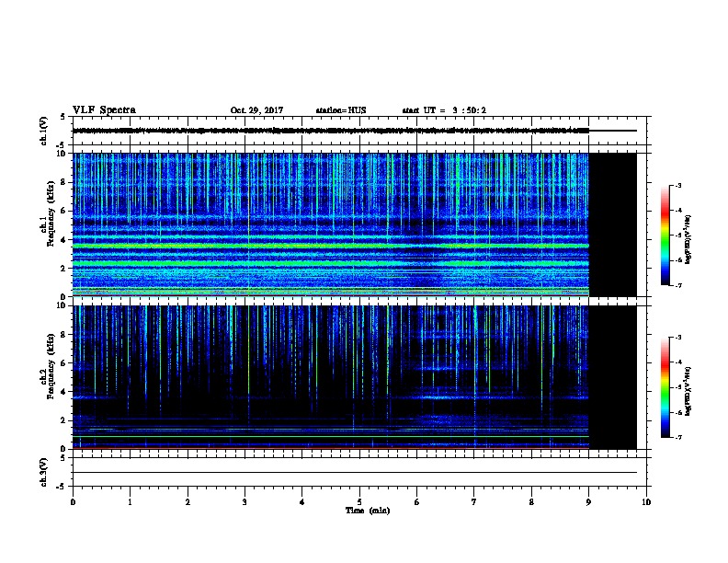Click the black no-data block in ch.1 spectrogram
Image resolution: width=728 pixels, height=563 pixels.
point(613,224)
